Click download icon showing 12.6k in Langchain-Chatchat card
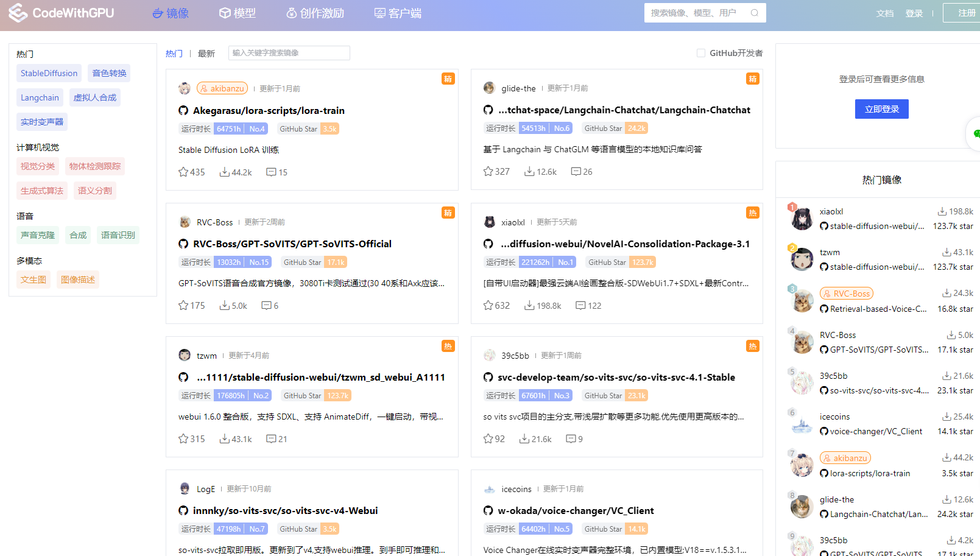 tap(529, 172)
